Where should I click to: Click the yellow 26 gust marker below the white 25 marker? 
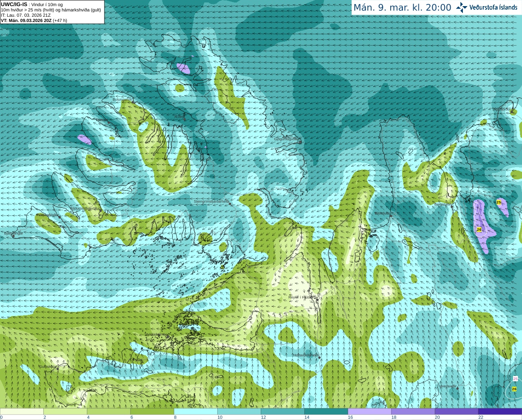[514, 389]
